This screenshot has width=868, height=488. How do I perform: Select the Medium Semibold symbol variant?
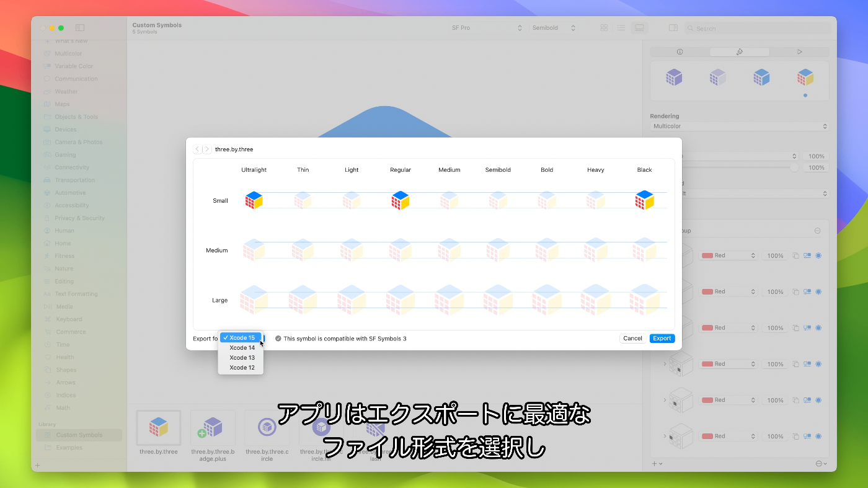click(498, 250)
